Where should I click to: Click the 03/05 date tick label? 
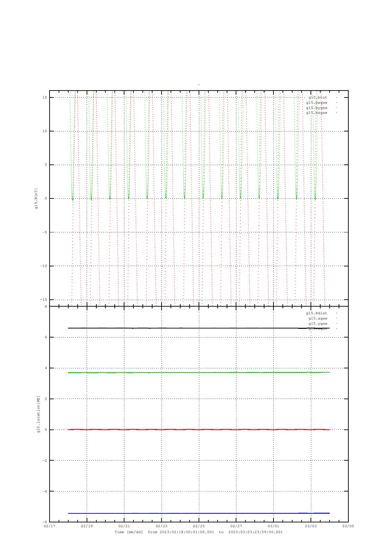coord(348,526)
